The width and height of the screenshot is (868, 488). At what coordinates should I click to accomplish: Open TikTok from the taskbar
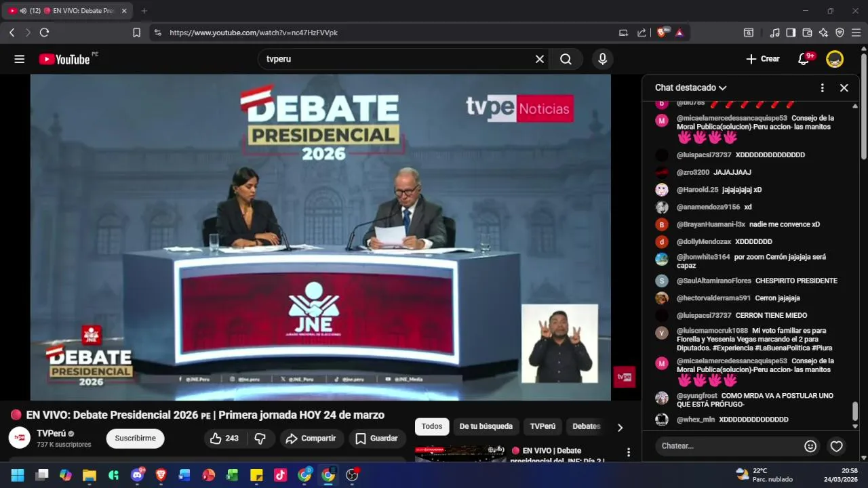pos(280,475)
